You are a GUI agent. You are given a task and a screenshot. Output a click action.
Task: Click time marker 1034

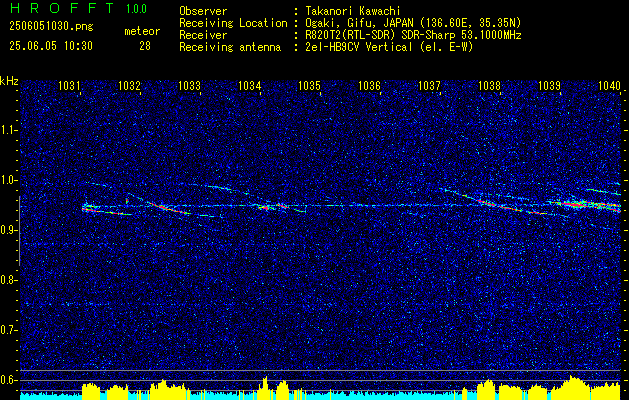tap(250, 85)
